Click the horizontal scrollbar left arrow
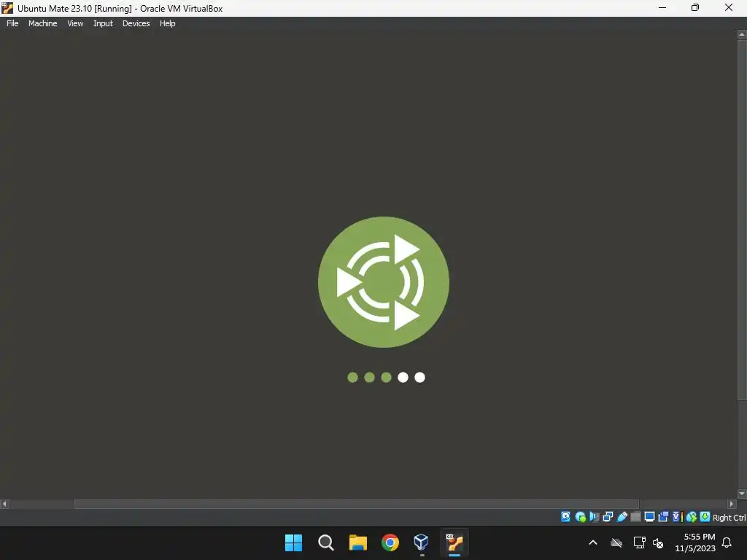Screen dimensions: 747x560 click(4, 504)
